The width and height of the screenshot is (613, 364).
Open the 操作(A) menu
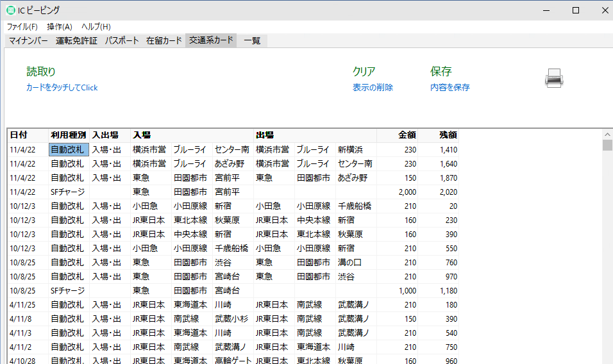59,27
